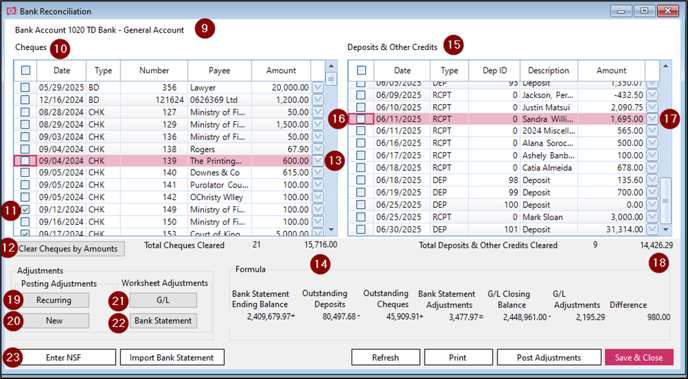Toggle select-all checkbox in Deposits header
688x379 pixels.
click(x=361, y=70)
